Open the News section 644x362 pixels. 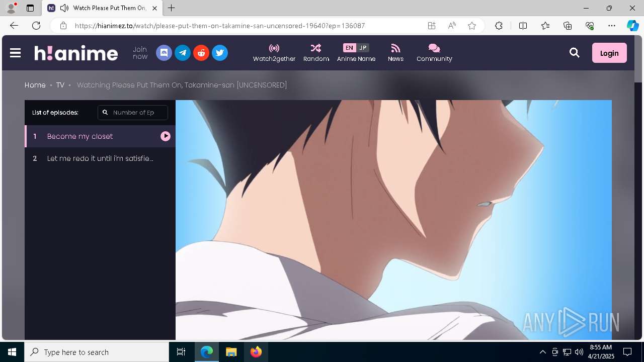pos(395,53)
